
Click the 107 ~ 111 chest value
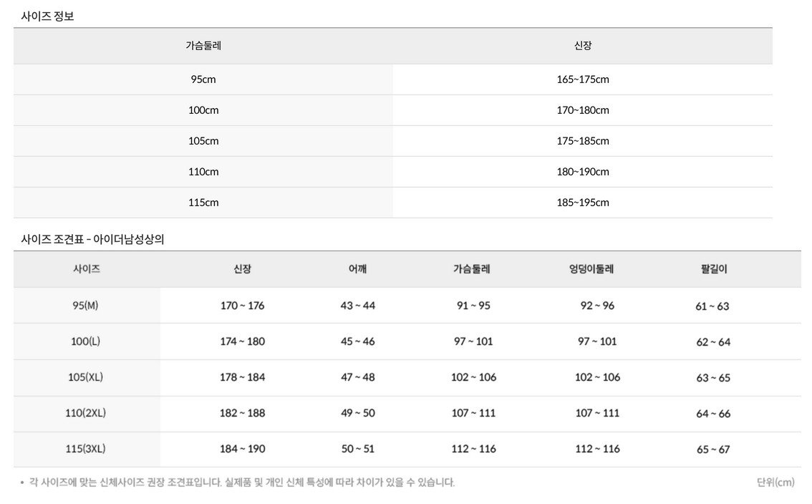click(473, 413)
